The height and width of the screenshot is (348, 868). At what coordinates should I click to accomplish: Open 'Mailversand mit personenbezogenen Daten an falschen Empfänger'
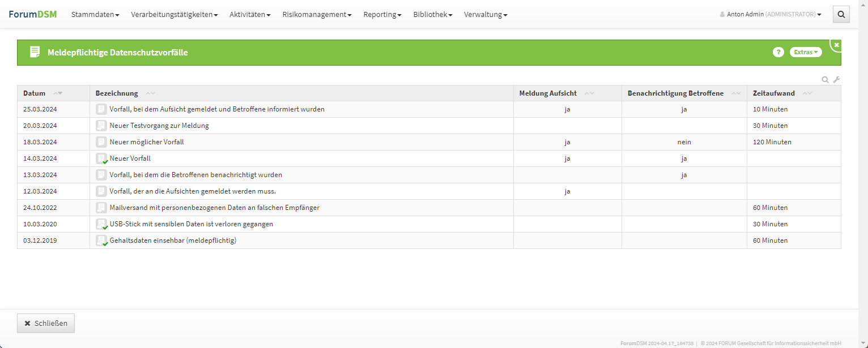[215, 208]
